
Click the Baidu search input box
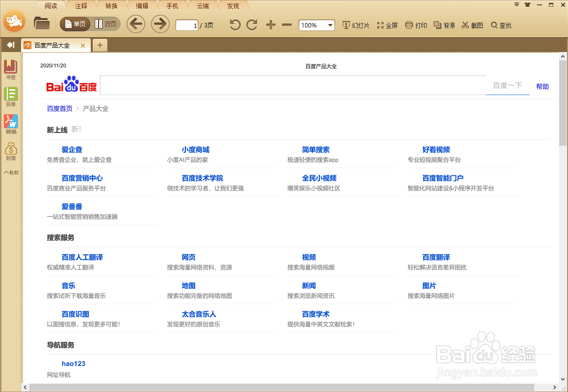pos(293,85)
